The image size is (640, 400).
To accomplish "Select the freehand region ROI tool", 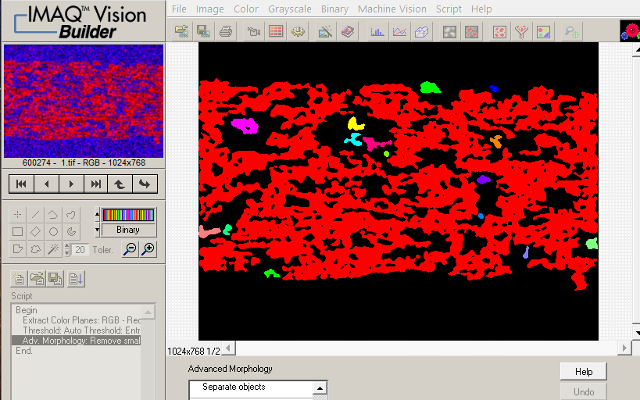I will (x=36, y=249).
